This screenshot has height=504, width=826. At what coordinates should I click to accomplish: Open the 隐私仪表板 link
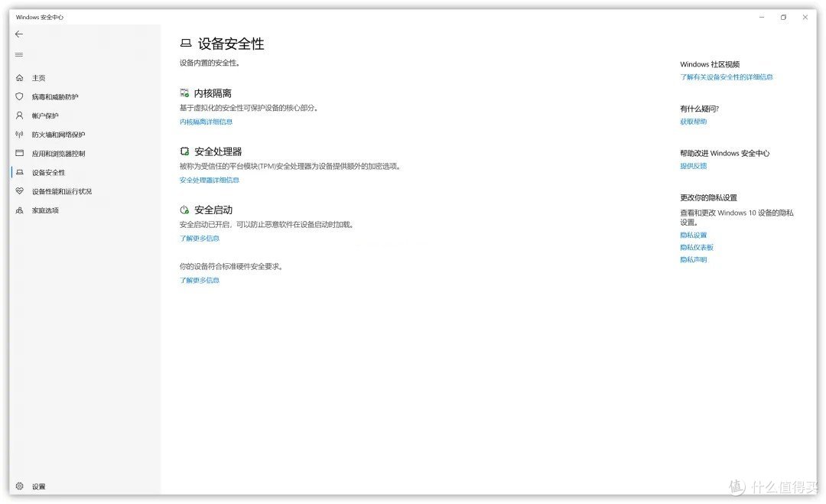[x=697, y=248]
